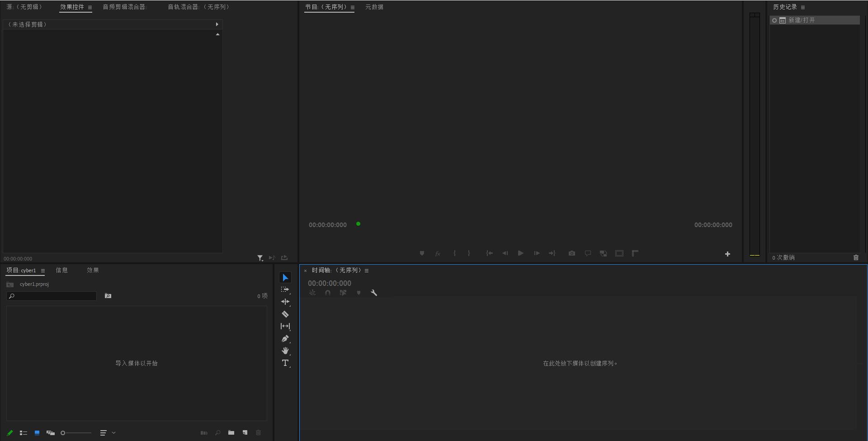The width and height of the screenshot is (868, 441).
Task: Open the 效果控件 panel menu
Action: coord(90,7)
